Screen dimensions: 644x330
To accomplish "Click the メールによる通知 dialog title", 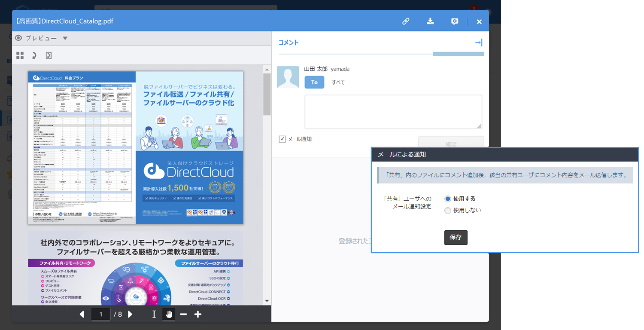I will pos(401,154).
